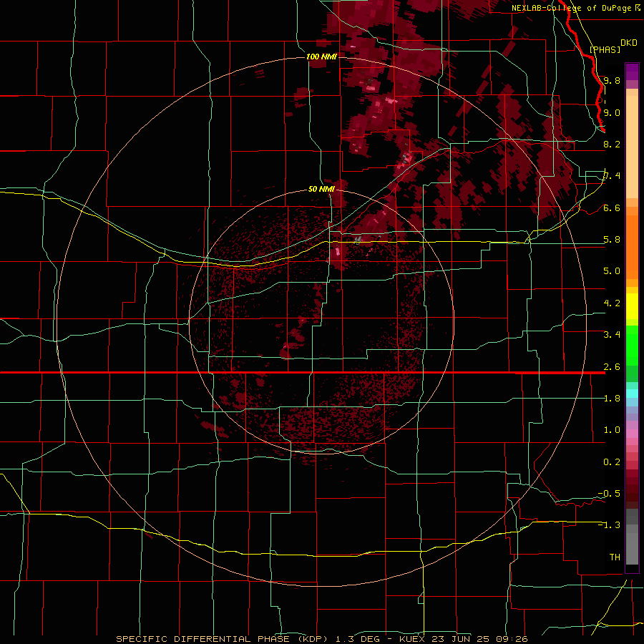Click the DKD label above the legend
The image size is (644, 644).
pyautogui.click(x=629, y=43)
